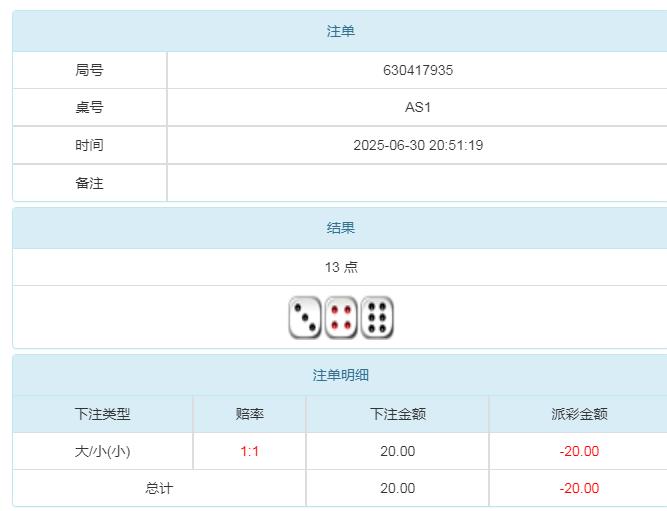Screen dimensions: 667x511
Task: Click the dice showing six dots
Action: pos(377,317)
